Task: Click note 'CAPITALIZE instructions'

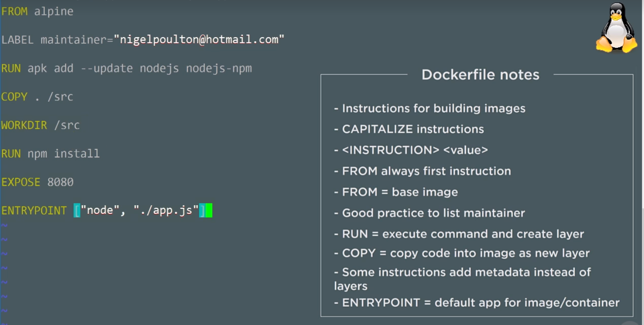Action: 409,129
